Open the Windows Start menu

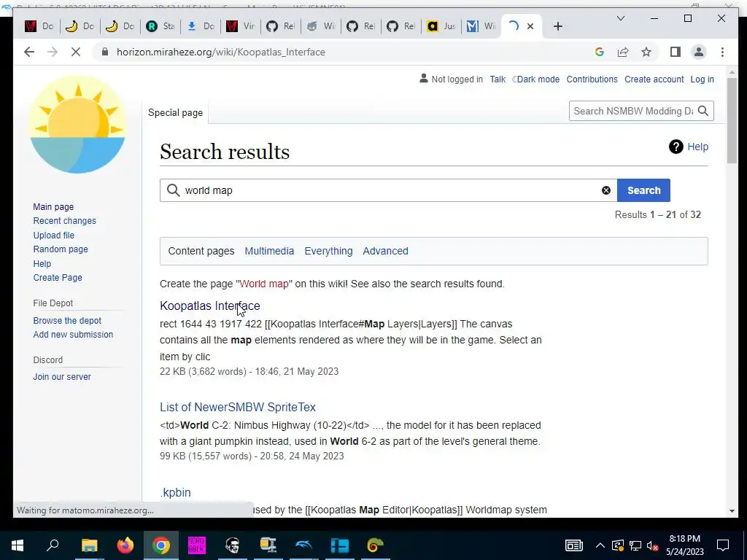(18, 545)
